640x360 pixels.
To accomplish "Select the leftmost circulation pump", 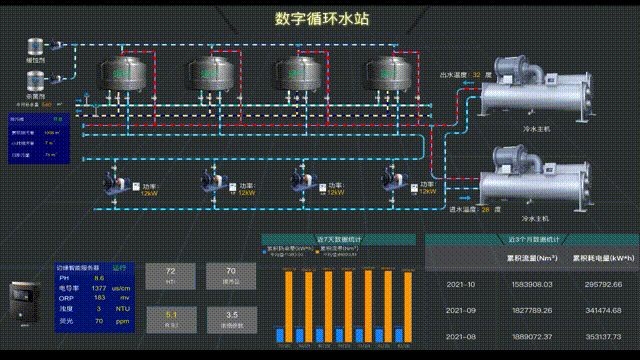I will point(116,184).
